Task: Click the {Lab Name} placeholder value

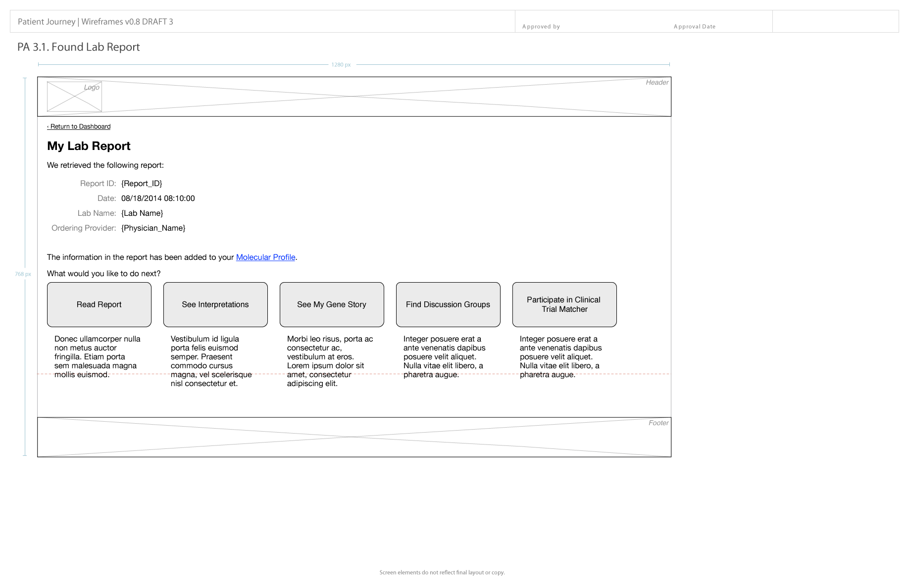Action: [142, 213]
